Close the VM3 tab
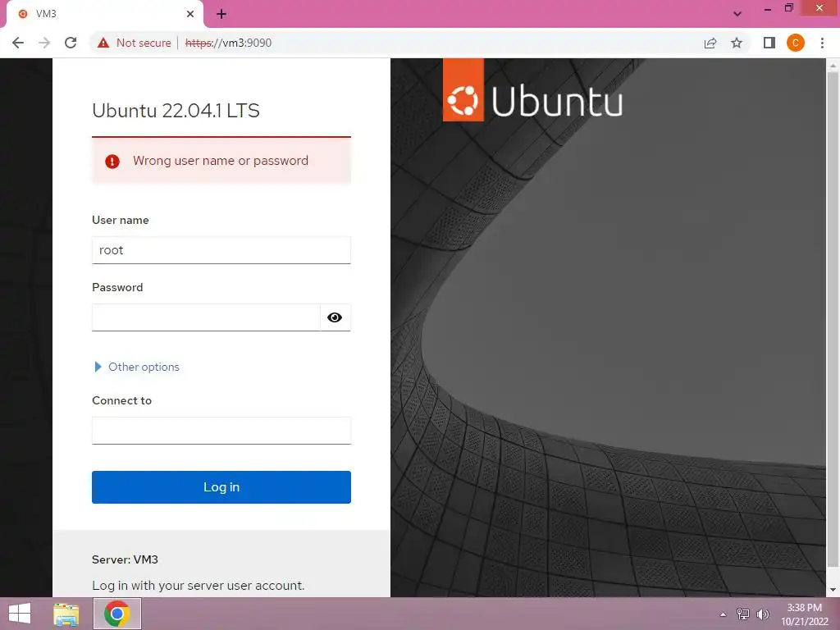840x630 pixels. (x=190, y=14)
